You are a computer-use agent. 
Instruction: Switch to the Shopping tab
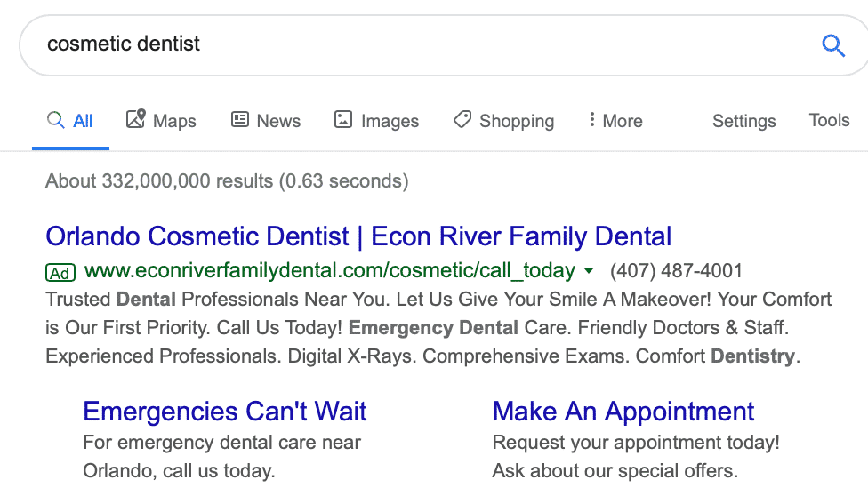tap(503, 120)
